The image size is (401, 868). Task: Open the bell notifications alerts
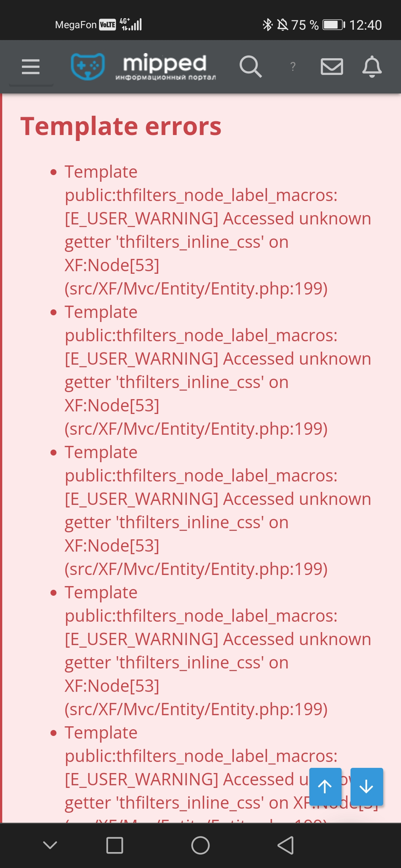[372, 67]
